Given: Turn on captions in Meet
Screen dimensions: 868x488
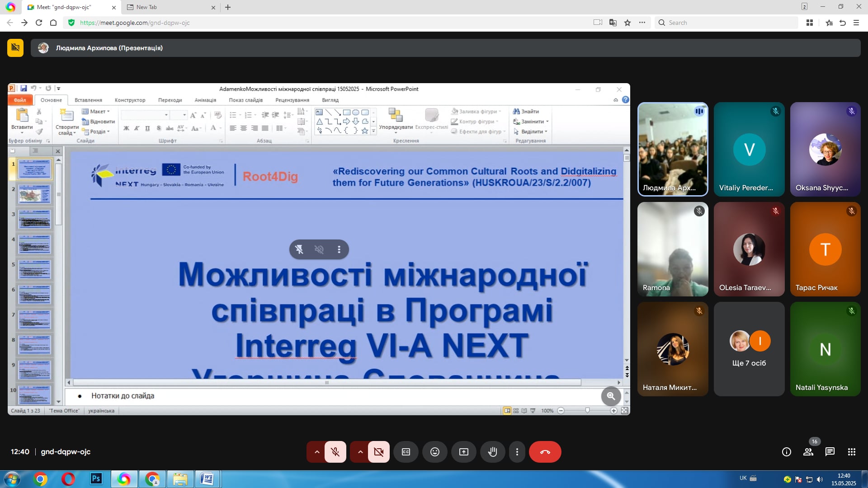Looking at the screenshot, I should coord(406,452).
